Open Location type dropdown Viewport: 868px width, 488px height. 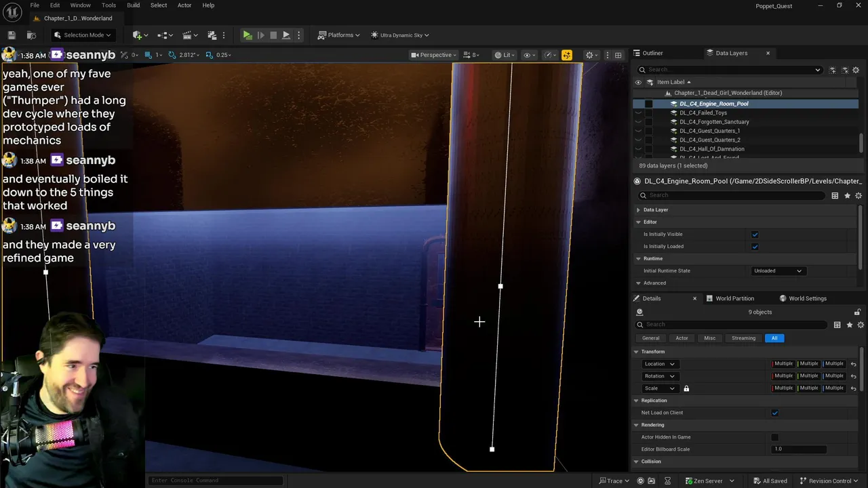659,364
